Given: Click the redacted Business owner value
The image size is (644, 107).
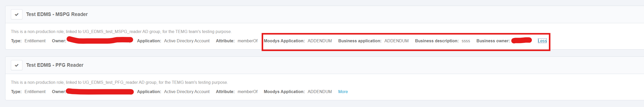Looking at the screenshot, I should coord(521,40).
